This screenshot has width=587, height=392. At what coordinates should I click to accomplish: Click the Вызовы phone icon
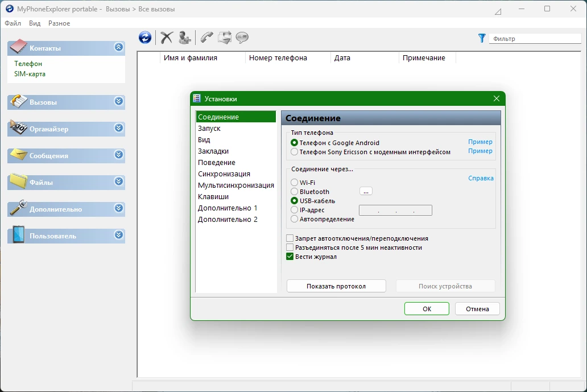point(18,101)
